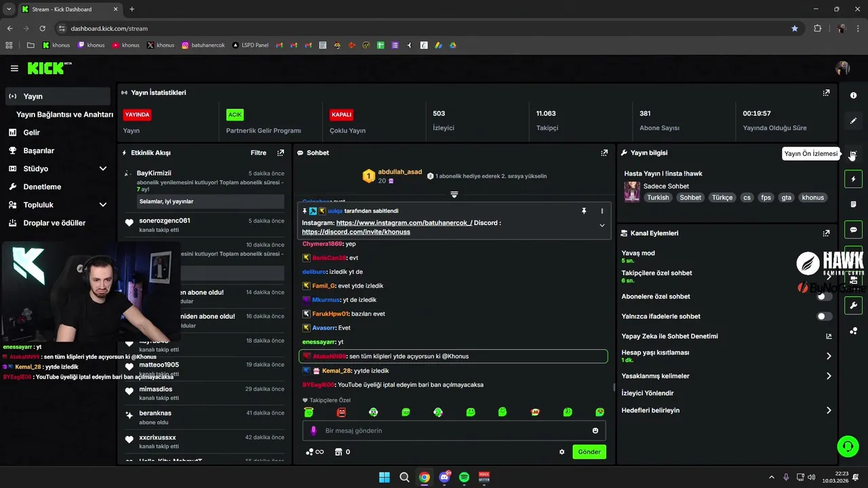Open Hedefleri belirleyin arrow
Screen dimensions: 868x488
coord(829,410)
